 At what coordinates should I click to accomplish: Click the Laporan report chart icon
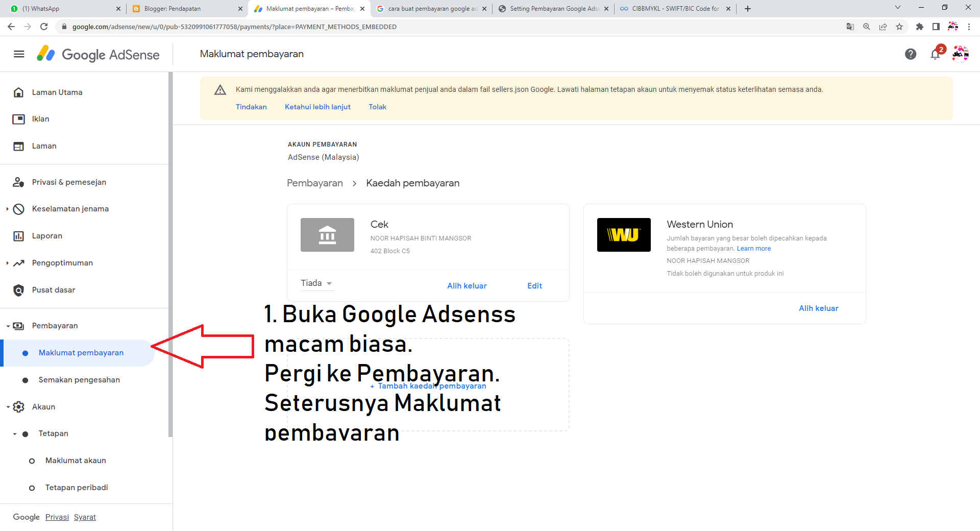pos(18,236)
